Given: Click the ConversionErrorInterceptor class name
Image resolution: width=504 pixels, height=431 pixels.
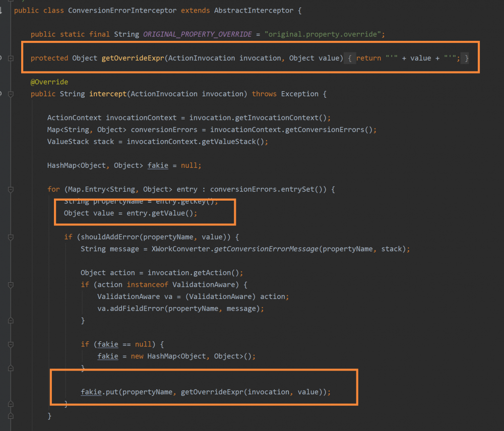Looking at the screenshot, I should click(123, 10).
